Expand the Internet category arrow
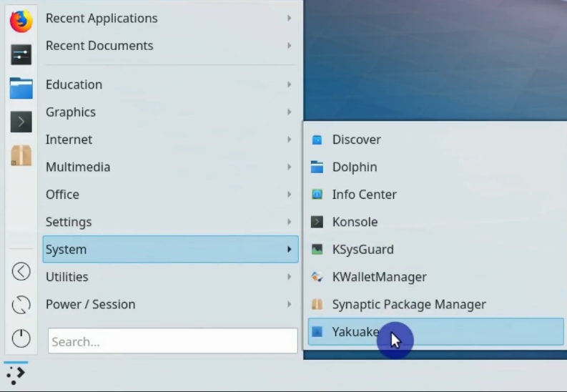The image size is (567, 392). (290, 139)
